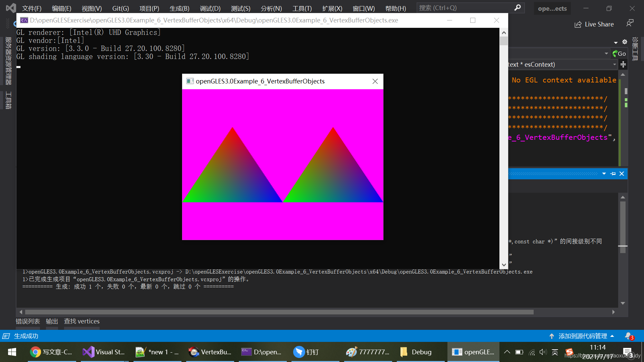This screenshot has width=644, height=362.
Task: Close the openGLES3.0Example_6 render window
Action: 375,81
